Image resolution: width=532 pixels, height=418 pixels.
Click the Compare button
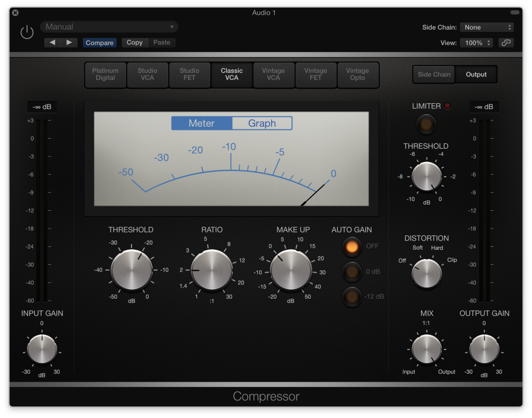99,43
